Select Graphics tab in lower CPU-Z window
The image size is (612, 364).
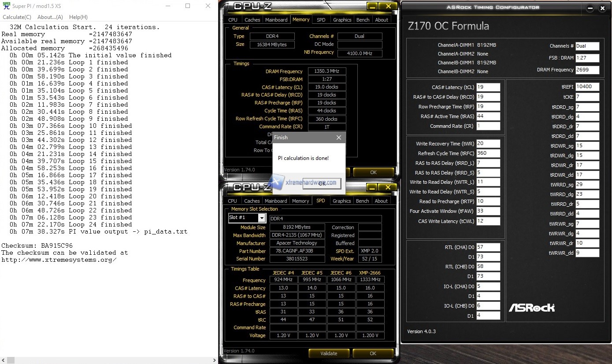(x=341, y=201)
